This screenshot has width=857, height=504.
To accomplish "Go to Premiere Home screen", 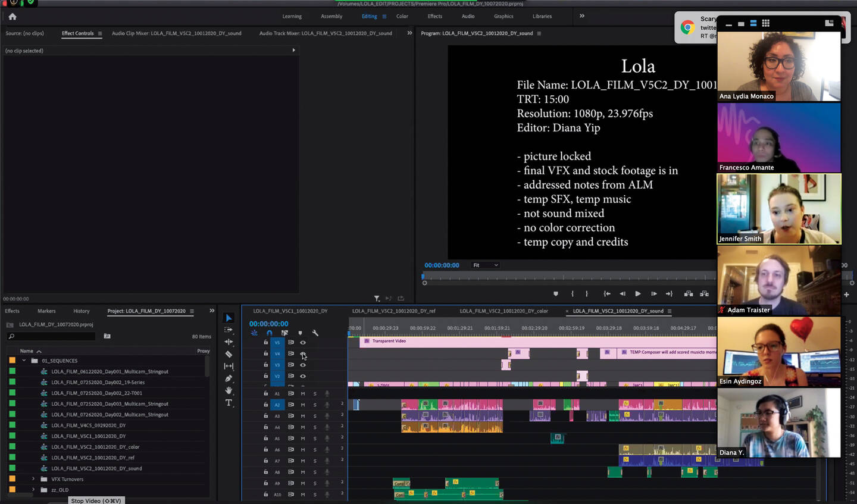I will [12, 17].
